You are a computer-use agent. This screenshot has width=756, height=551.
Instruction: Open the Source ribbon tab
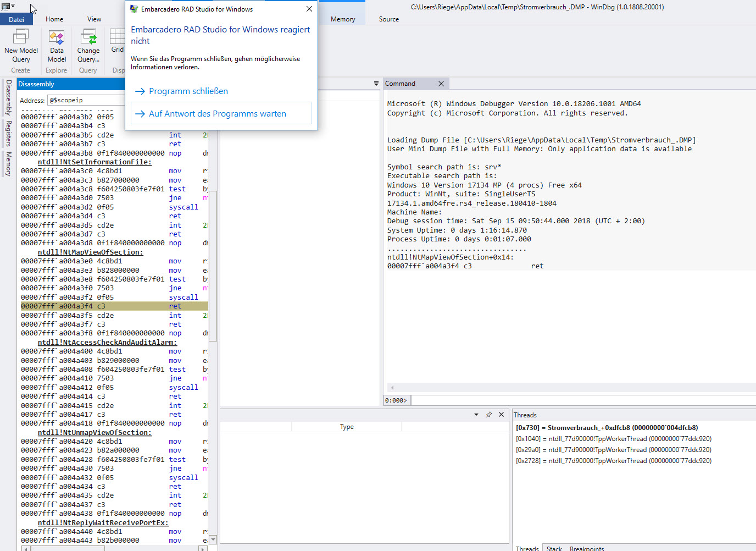pos(388,19)
